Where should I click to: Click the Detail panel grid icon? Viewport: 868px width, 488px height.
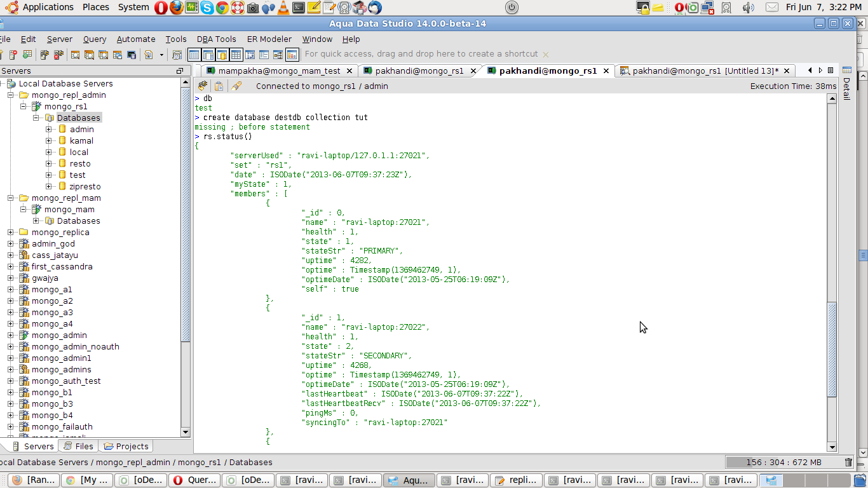846,70
